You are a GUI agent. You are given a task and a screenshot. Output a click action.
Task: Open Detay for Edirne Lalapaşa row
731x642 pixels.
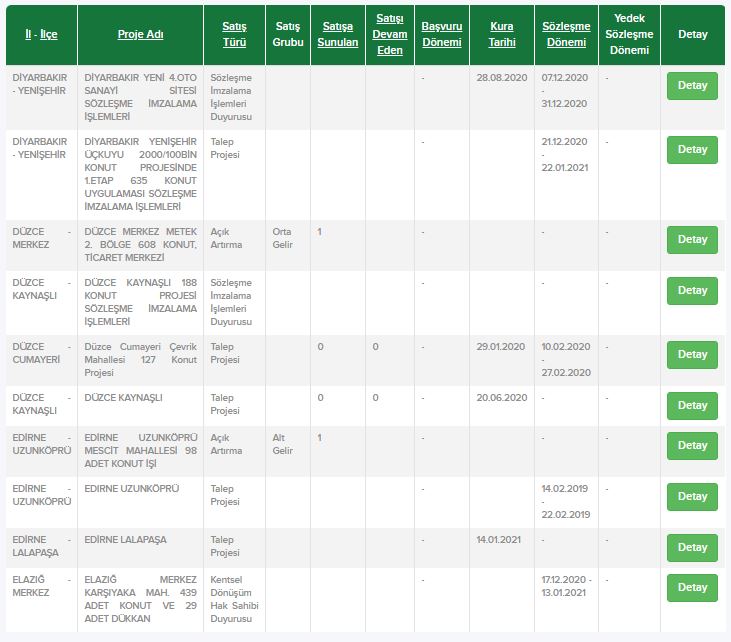692,548
